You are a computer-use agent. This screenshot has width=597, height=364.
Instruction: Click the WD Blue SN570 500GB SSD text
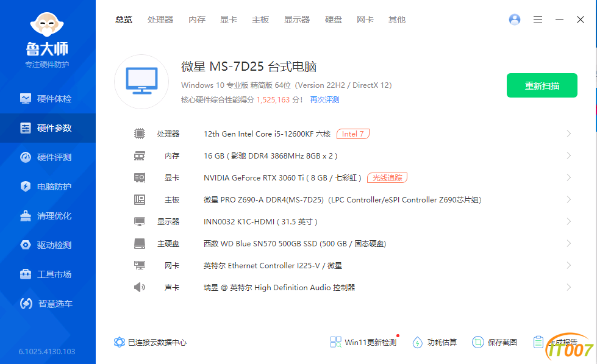click(269, 244)
